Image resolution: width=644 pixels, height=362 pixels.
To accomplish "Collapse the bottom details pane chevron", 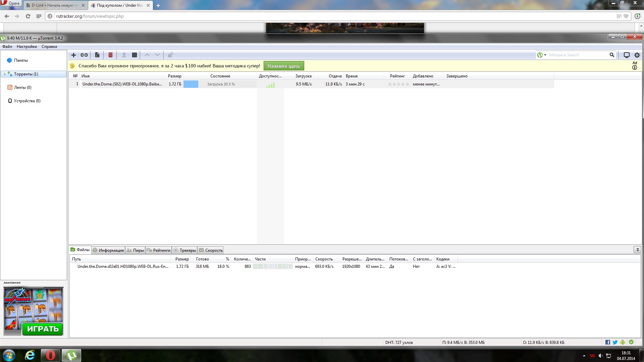I will (637, 249).
